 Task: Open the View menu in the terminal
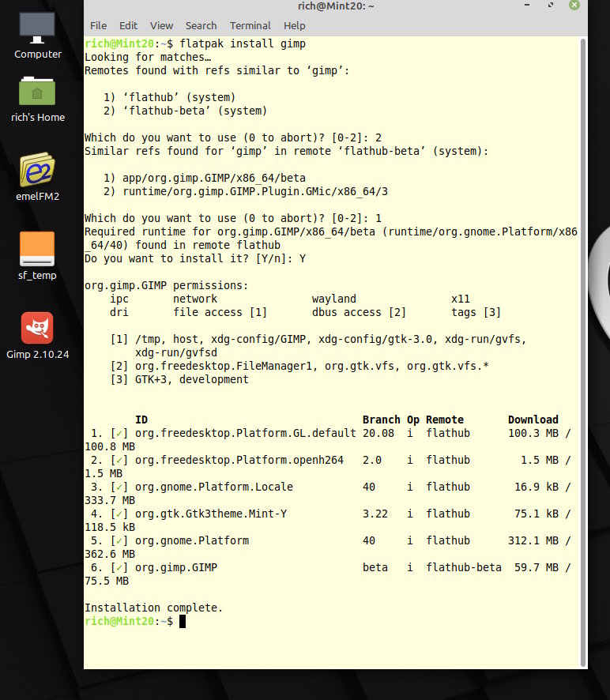tap(161, 26)
